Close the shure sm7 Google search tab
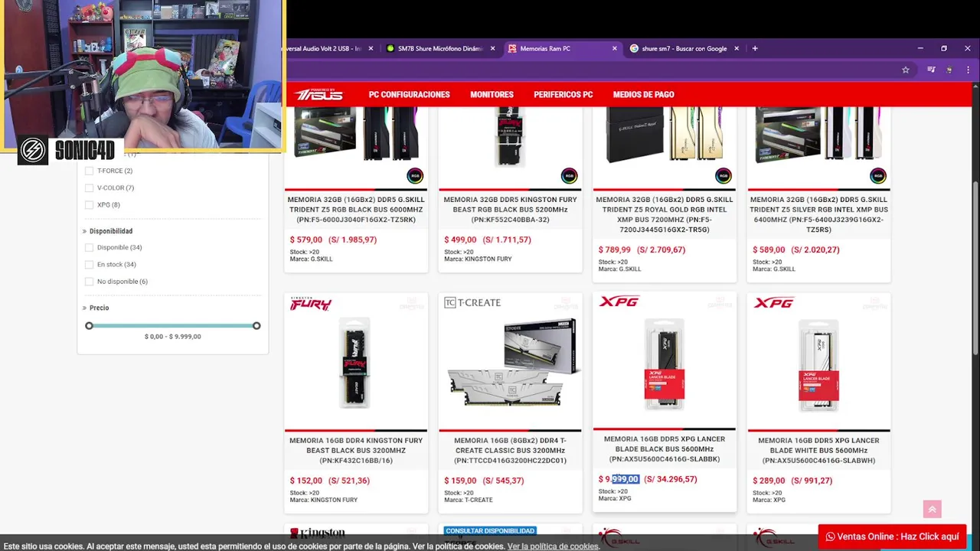Image resolution: width=980 pixels, height=551 pixels. (737, 48)
